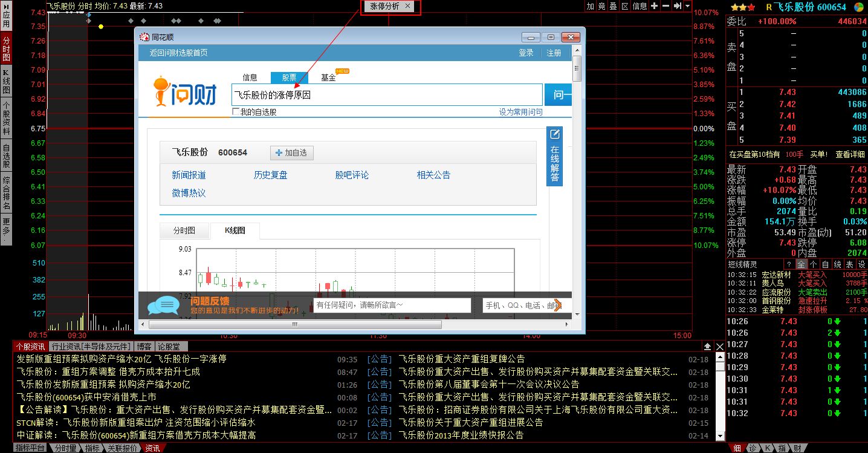Open 综合排名 sidebar tab
The width and height of the screenshot is (868, 453).
pos(6,193)
